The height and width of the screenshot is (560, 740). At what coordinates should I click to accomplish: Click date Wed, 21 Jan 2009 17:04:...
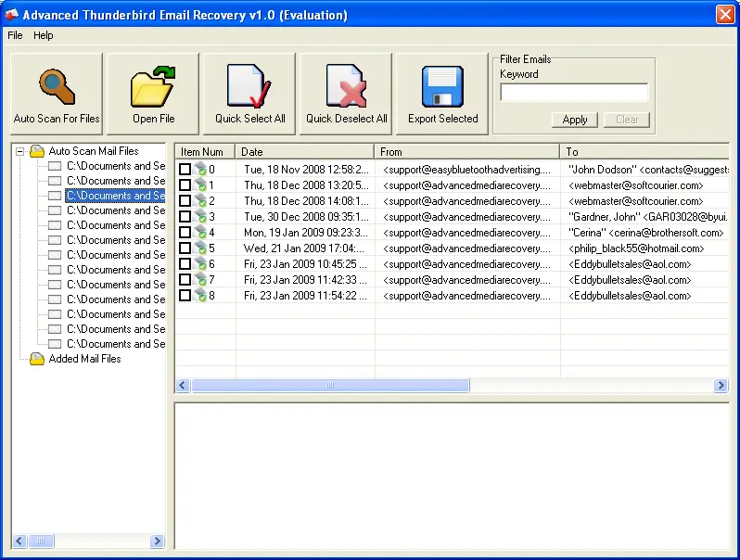pyautogui.click(x=304, y=248)
